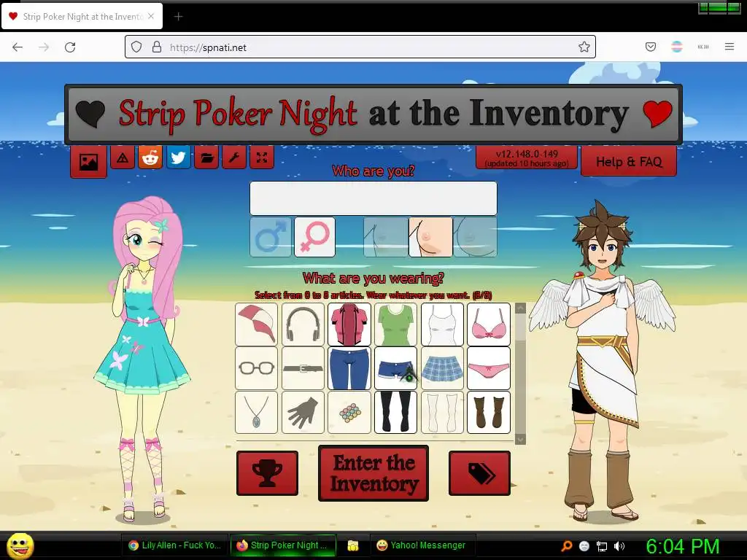Click the winged Pit character on the right
Viewport: 747px width, 560px height.
tap(603, 362)
